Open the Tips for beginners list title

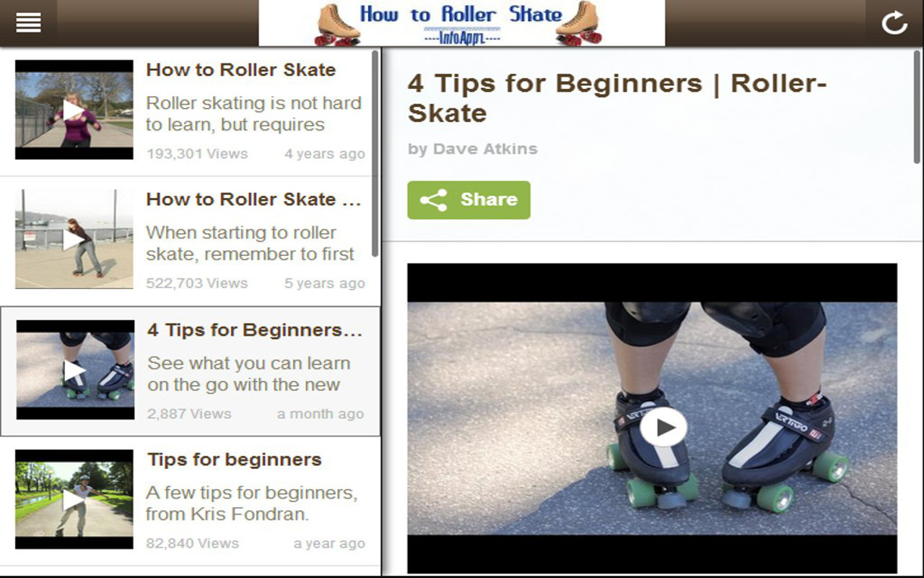click(235, 460)
